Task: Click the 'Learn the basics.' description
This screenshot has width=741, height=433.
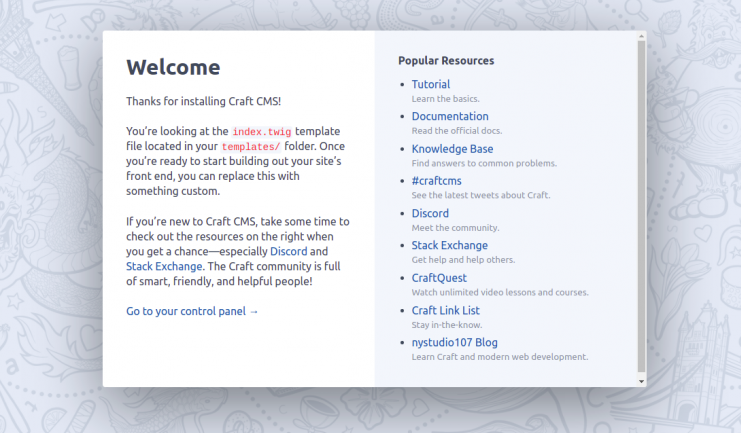Action: click(446, 99)
